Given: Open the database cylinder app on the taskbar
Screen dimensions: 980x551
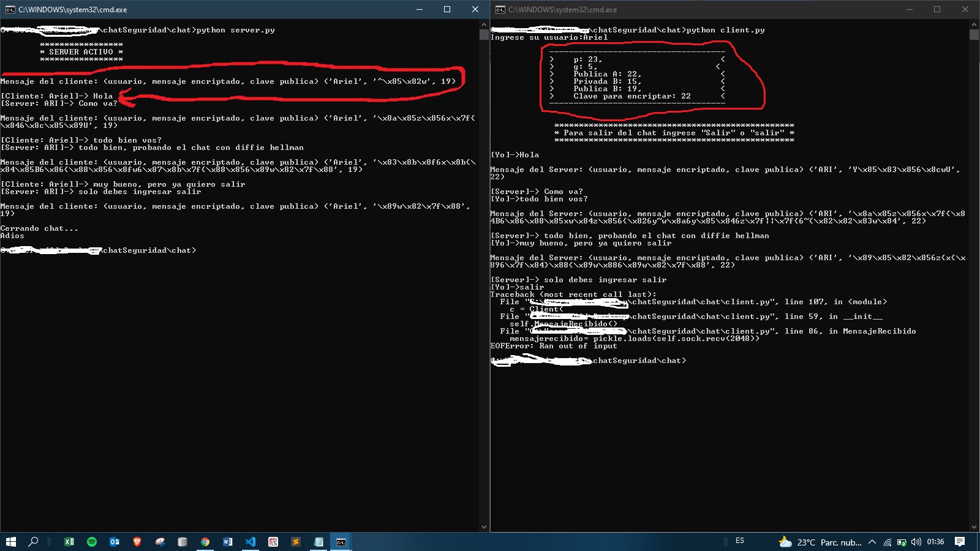Looking at the screenshot, I should click(183, 542).
